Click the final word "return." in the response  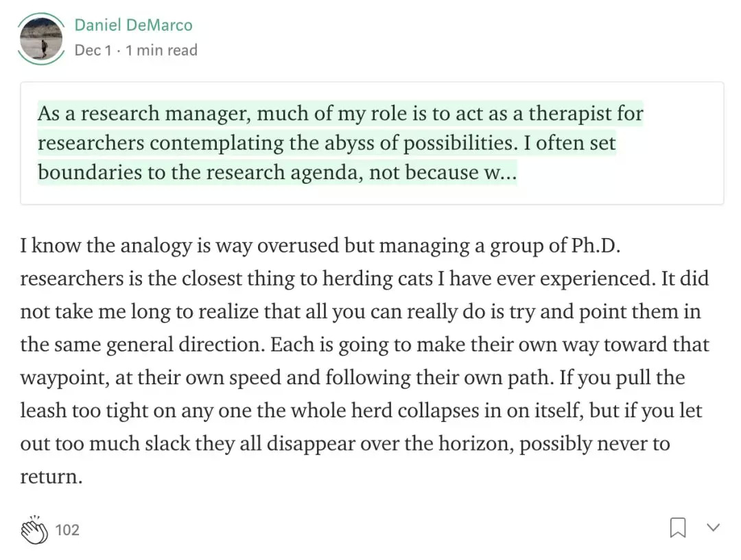click(x=51, y=476)
